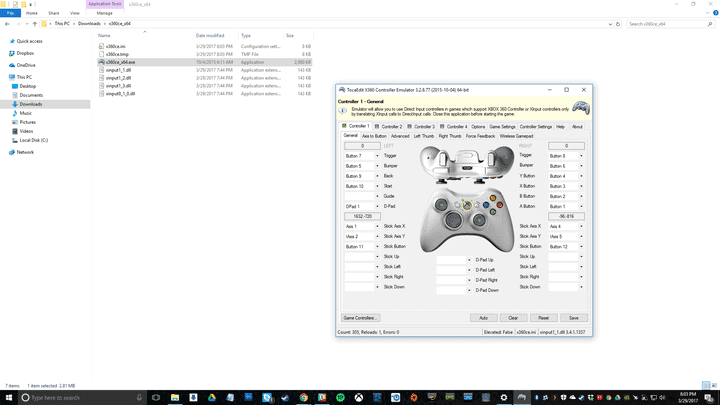Open the View ribbon tab in Explorer
Screen dimensions: 720x405
[x=74, y=13]
